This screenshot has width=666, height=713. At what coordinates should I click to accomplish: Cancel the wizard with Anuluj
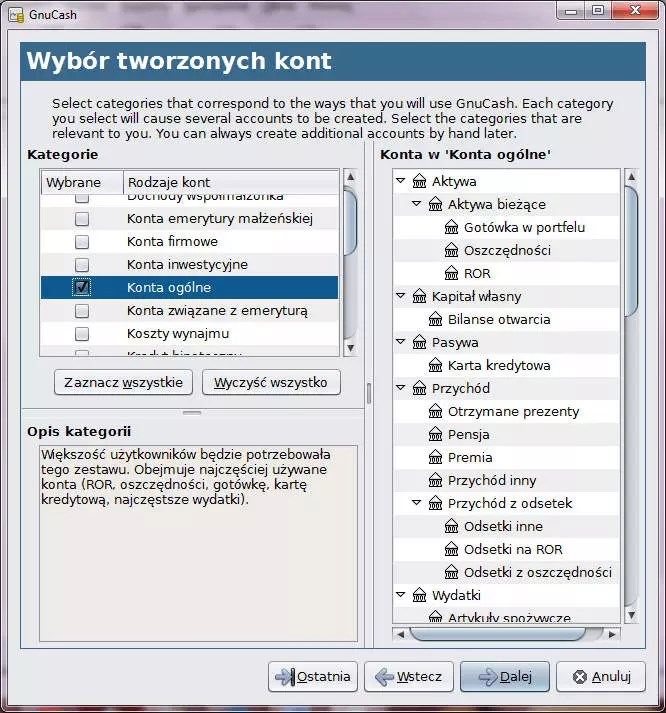click(601, 677)
